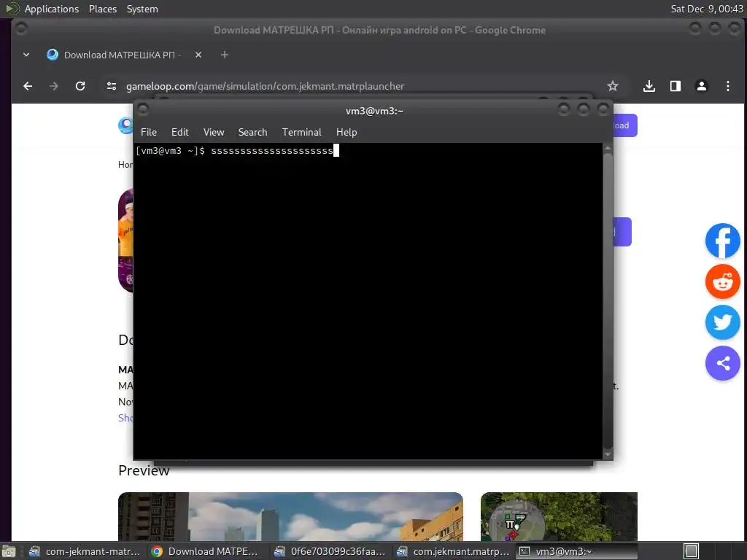Open Chrome three-dot menu

point(727,86)
